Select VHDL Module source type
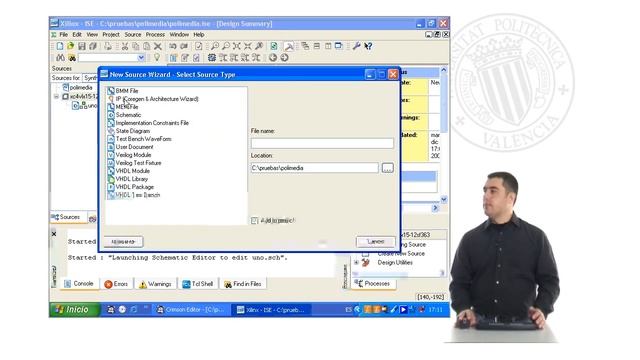 (x=132, y=171)
